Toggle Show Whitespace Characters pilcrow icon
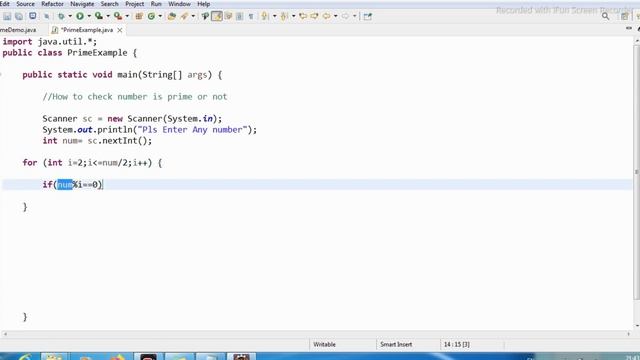The image size is (640, 360). coord(251,16)
